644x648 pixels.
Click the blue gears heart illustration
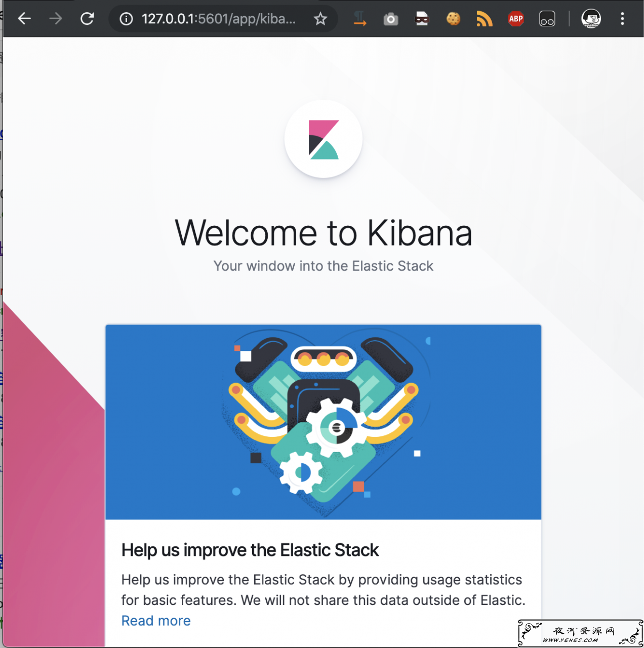click(324, 422)
